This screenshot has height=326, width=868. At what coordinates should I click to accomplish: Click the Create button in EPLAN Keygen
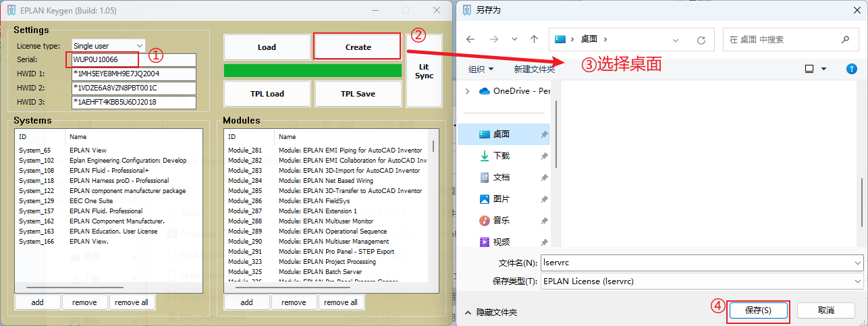click(x=358, y=47)
